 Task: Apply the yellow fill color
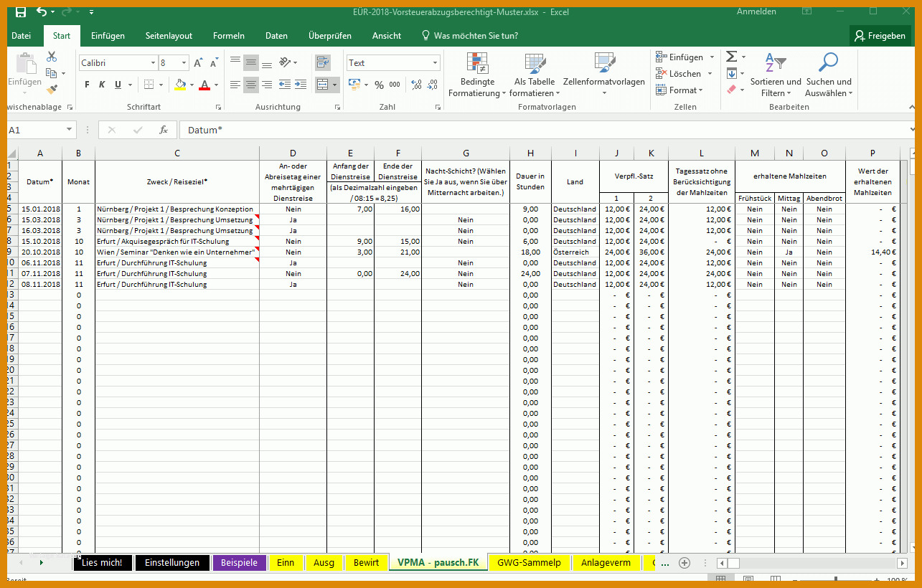[x=180, y=85]
